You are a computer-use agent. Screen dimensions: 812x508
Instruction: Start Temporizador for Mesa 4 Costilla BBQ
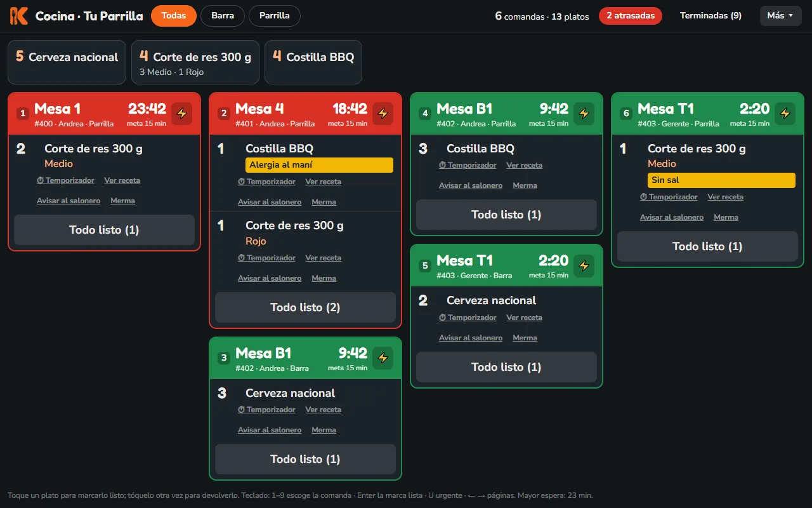pyautogui.click(x=266, y=182)
